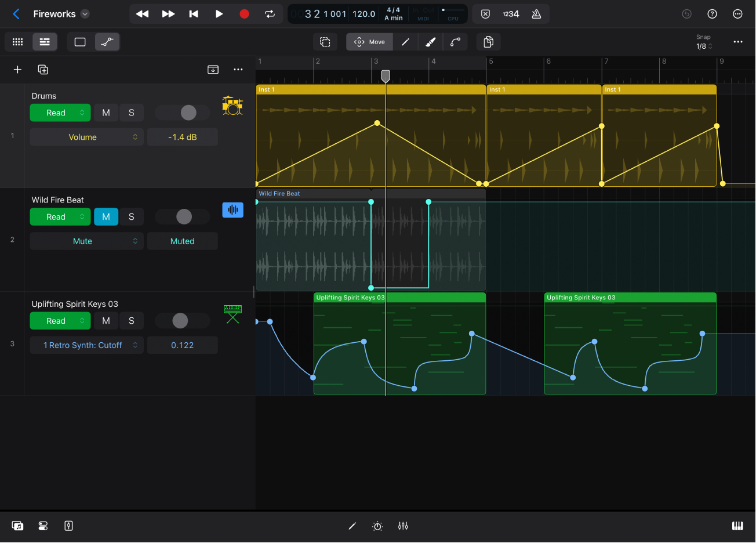Solo the Uplifting Spirit Keys 03 track
Screen dimensions: 756x543
pyautogui.click(x=132, y=321)
